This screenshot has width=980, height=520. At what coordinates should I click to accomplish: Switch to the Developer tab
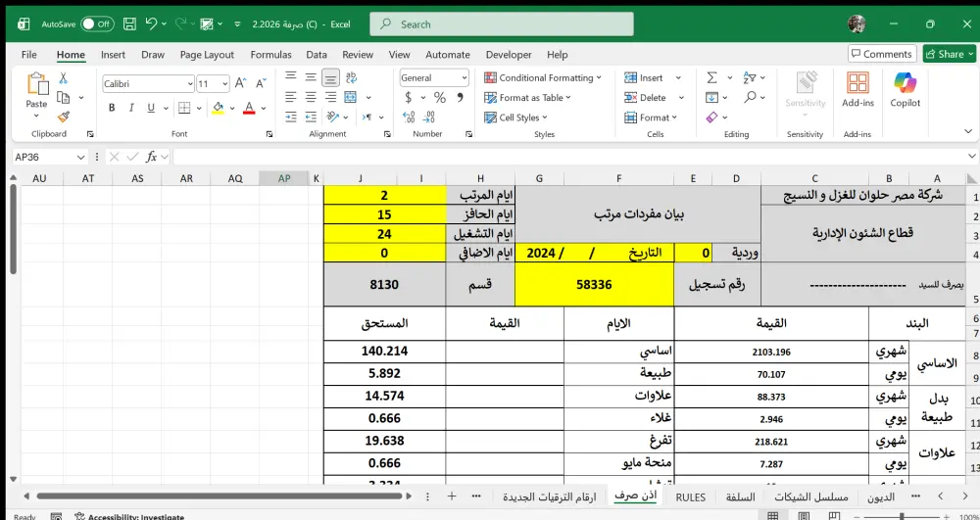[x=509, y=54]
